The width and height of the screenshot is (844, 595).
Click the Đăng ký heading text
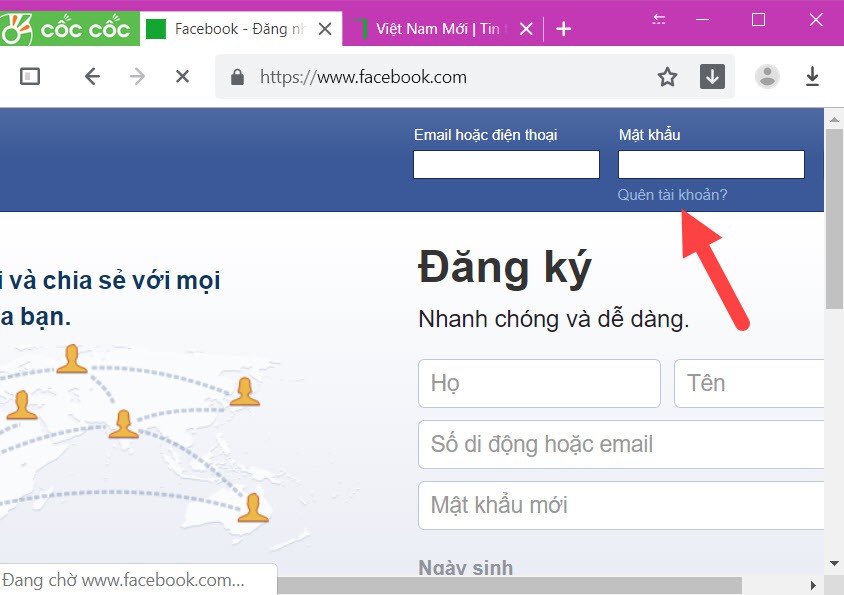505,268
